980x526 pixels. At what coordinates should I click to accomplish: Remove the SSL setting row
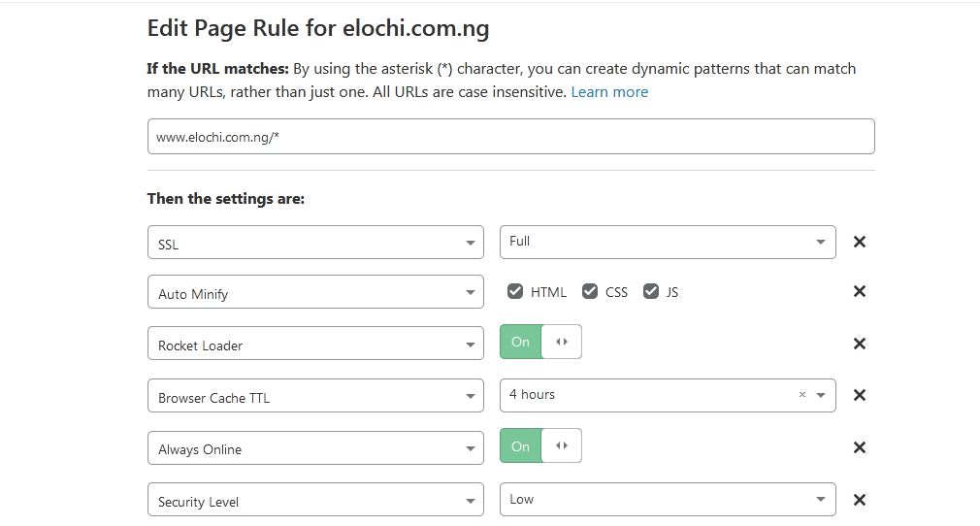pyautogui.click(x=859, y=242)
